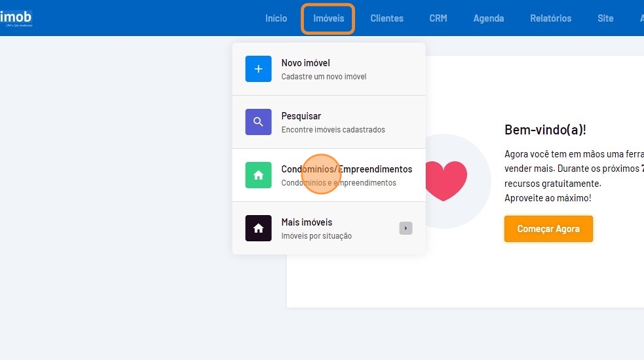Select "Novo imóvel" menu entry text
The width and height of the screenshot is (644, 360).
point(305,63)
